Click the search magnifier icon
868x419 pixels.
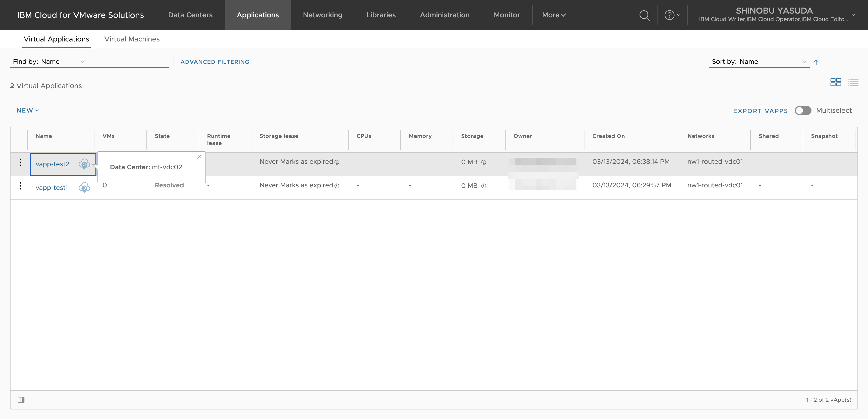(644, 15)
